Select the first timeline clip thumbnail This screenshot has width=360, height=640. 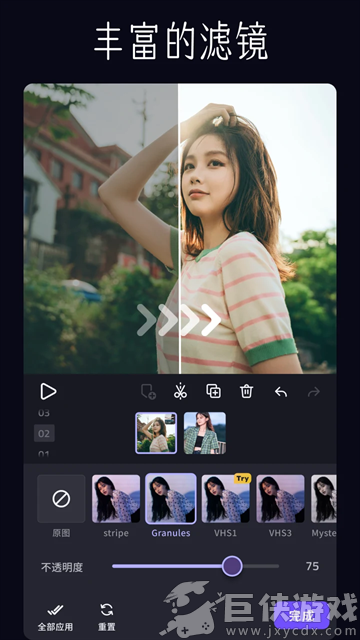[156, 433]
